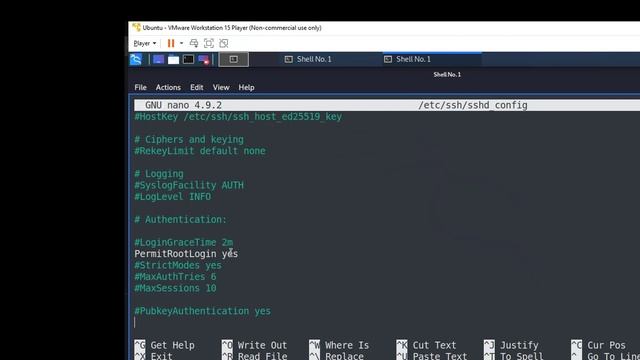The height and width of the screenshot is (360, 640).
Task: Click the PermitRootLogin yes line
Action: (186, 254)
